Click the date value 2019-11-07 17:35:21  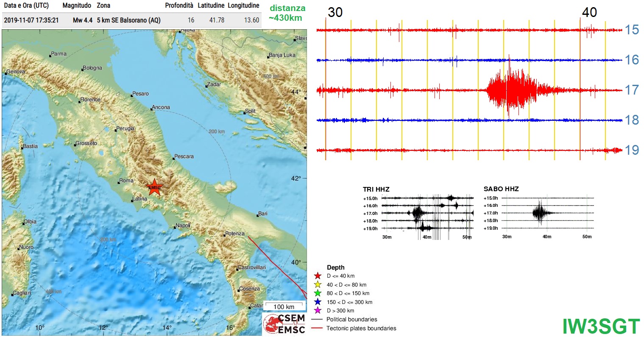pos(31,20)
